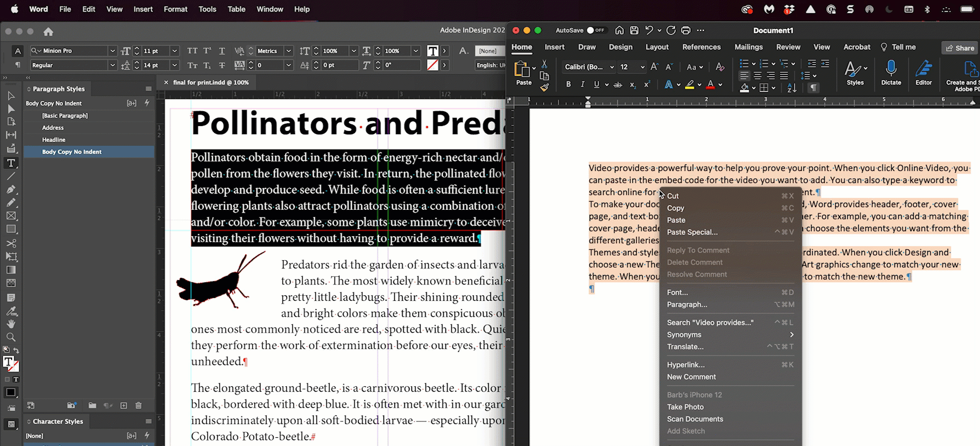Image resolution: width=980 pixels, height=446 pixels.
Task: Open 11 pt font size dropdown
Action: [174, 51]
